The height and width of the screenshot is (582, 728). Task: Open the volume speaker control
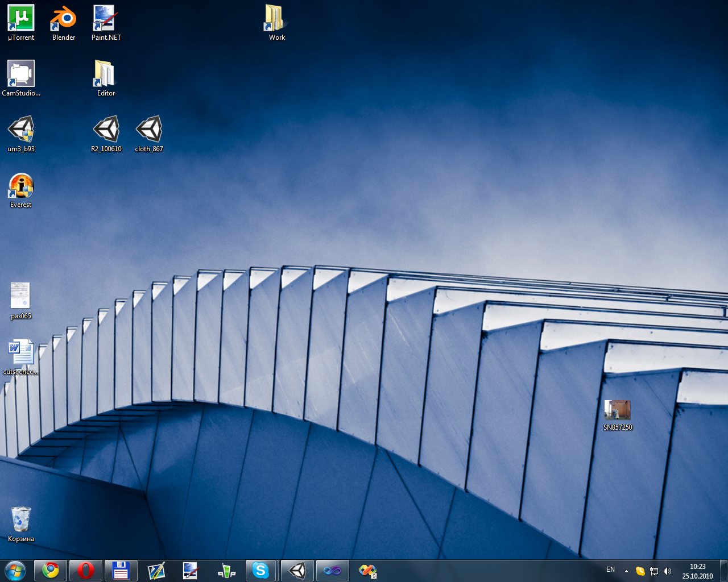tap(668, 571)
